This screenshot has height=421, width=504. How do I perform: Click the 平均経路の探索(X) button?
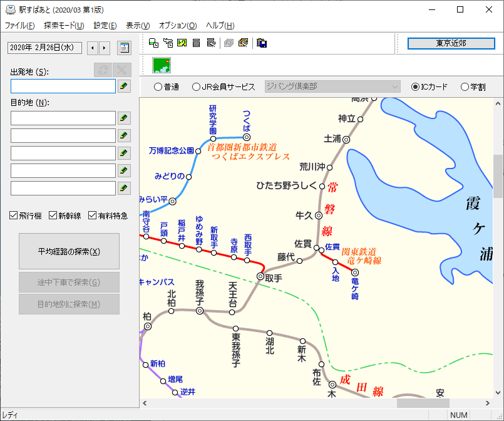[x=69, y=251]
